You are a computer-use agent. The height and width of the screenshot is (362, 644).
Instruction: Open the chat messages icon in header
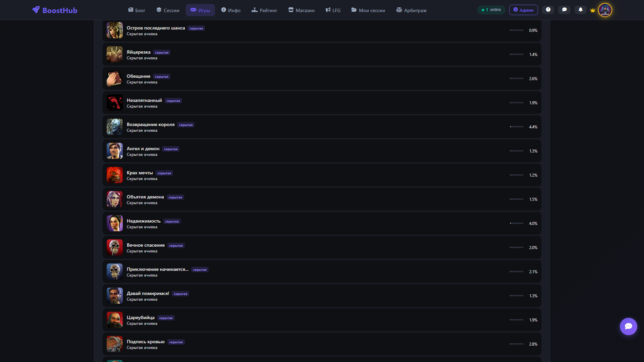click(565, 10)
